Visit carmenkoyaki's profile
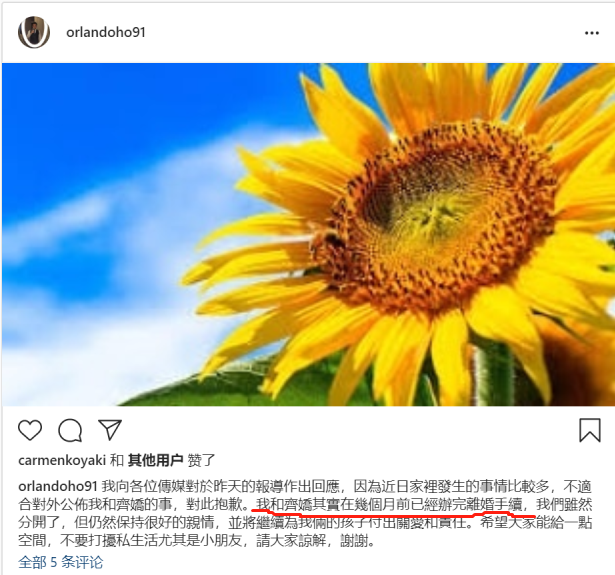Viewport: 615px width, 575px height. (62, 460)
